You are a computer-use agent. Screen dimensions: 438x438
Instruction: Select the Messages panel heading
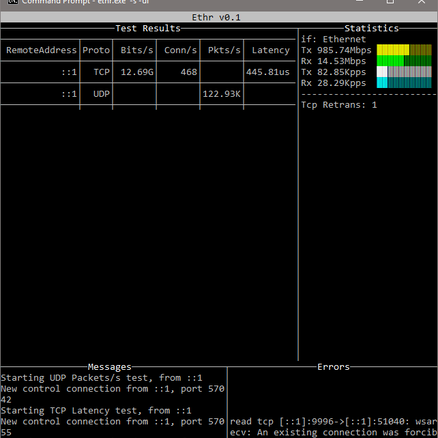(110, 367)
